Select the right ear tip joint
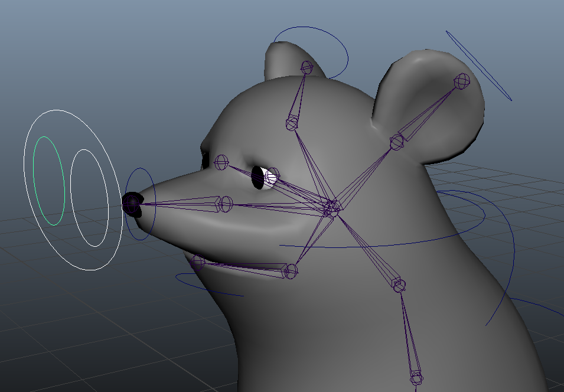This screenshot has height=392, width=564. [x=462, y=80]
